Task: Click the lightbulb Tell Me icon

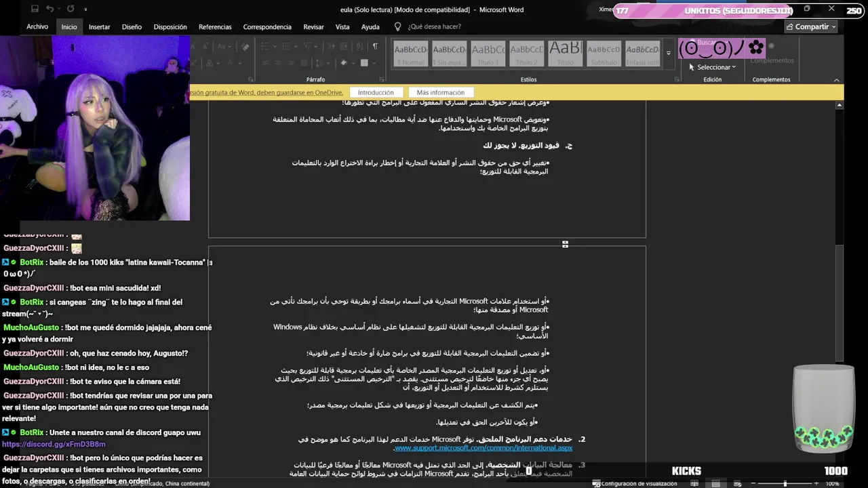Action: pos(398,26)
